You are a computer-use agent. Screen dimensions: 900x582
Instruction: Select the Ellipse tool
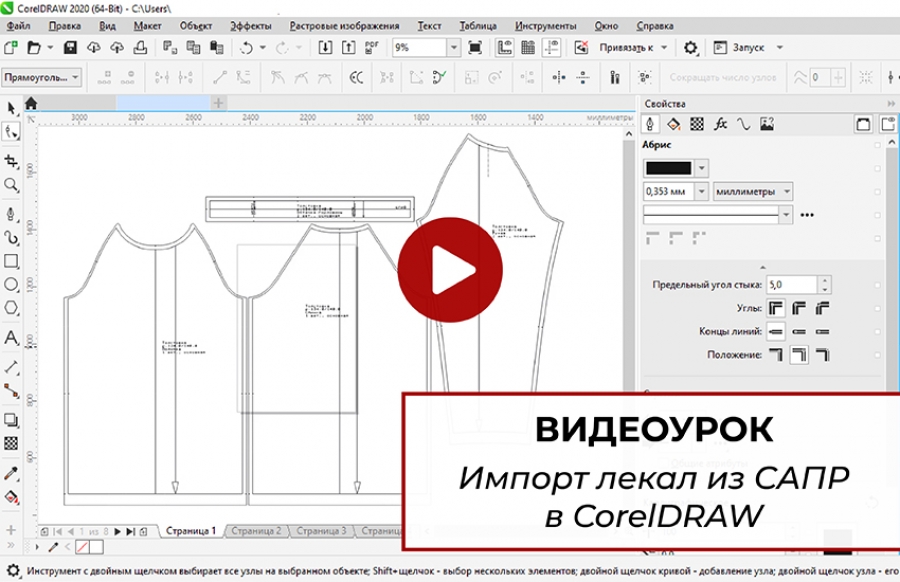tap(11, 285)
